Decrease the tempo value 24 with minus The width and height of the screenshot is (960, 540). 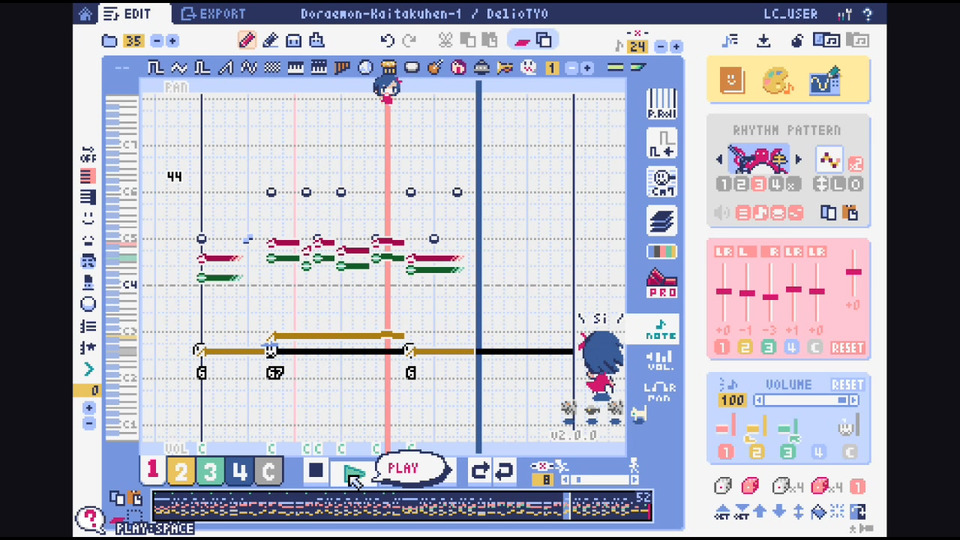[x=661, y=47]
